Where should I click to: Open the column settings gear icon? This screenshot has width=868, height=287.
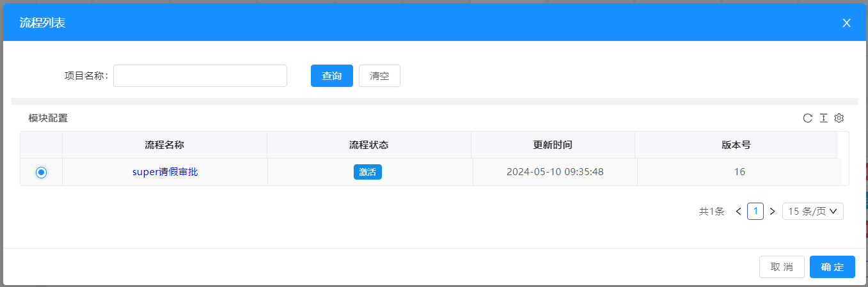[x=840, y=118]
